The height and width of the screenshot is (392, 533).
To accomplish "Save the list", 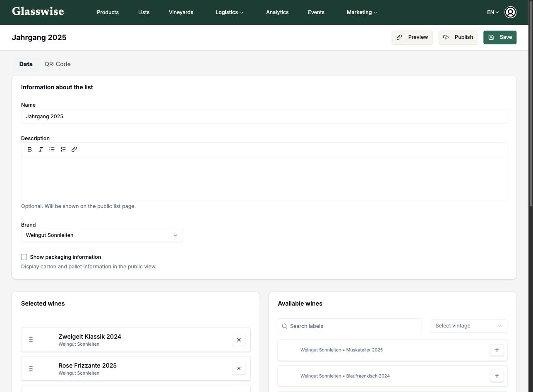I will (x=500, y=37).
